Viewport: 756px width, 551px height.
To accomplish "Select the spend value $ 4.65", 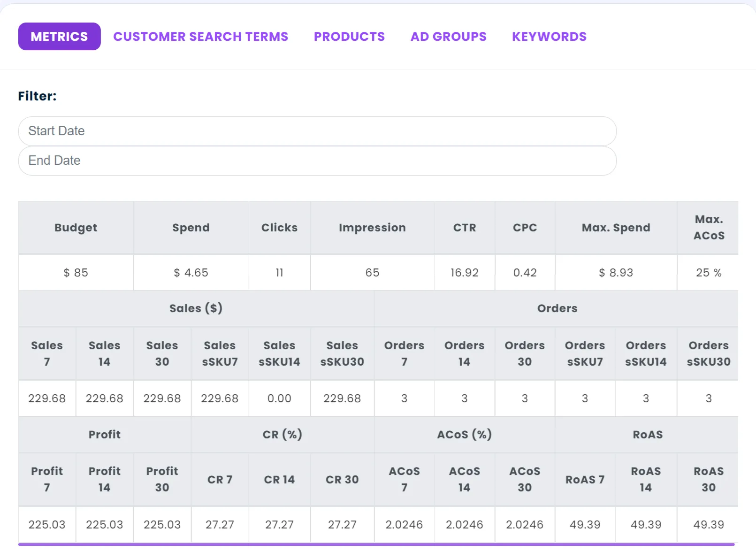I will [x=191, y=273].
